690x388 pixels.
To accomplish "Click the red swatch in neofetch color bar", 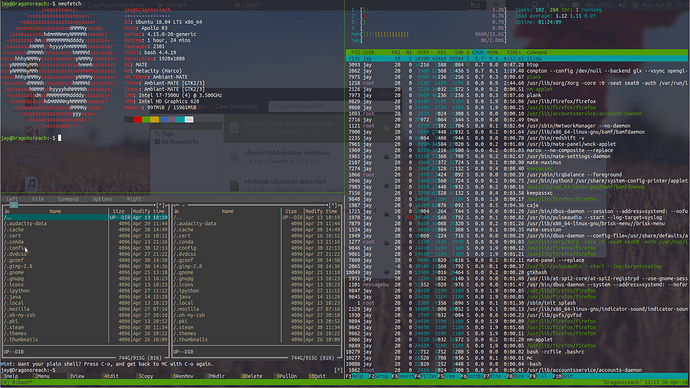I will coord(137,119).
